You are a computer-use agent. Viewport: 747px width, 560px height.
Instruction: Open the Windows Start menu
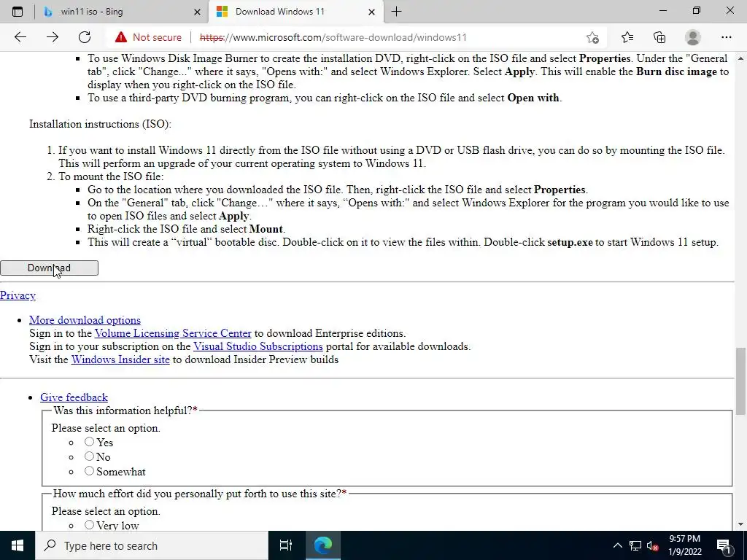click(18, 545)
